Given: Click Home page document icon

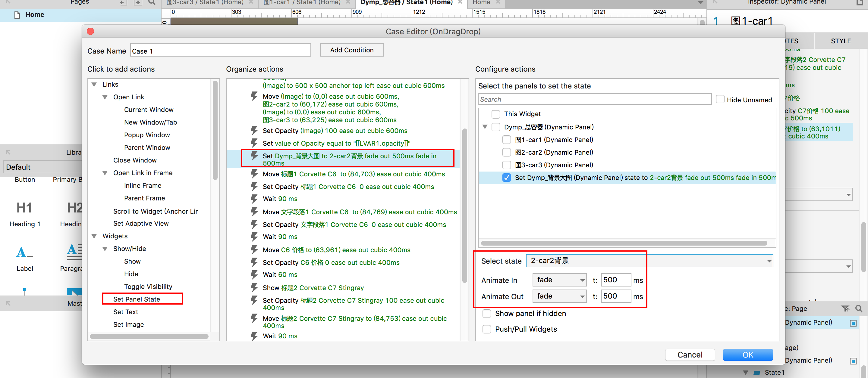Looking at the screenshot, I should [17, 15].
